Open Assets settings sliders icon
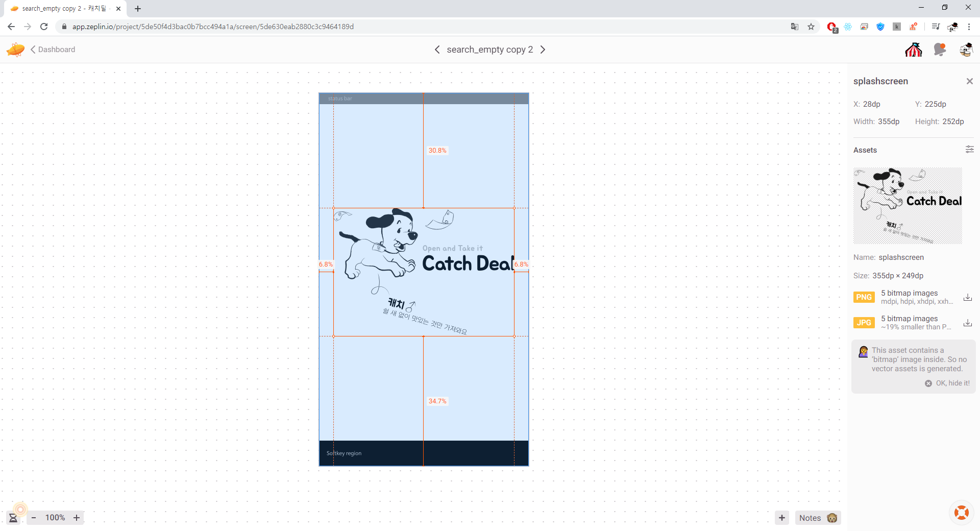 970,150
